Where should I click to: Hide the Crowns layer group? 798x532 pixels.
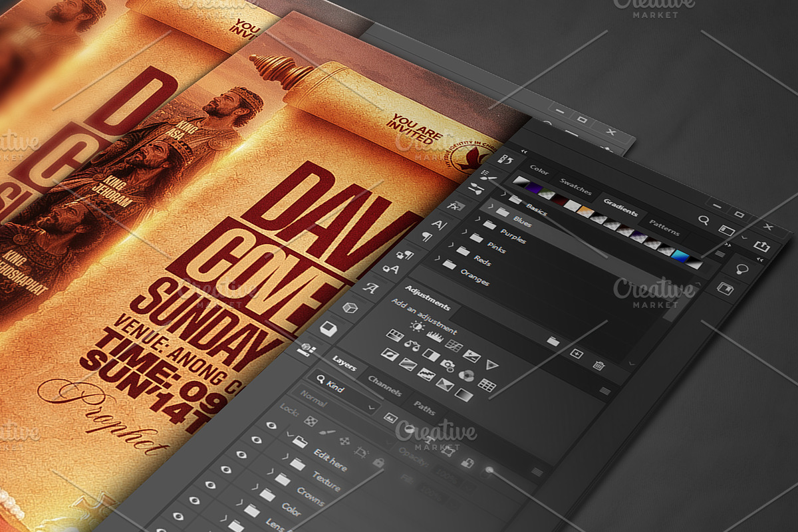(x=241, y=454)
